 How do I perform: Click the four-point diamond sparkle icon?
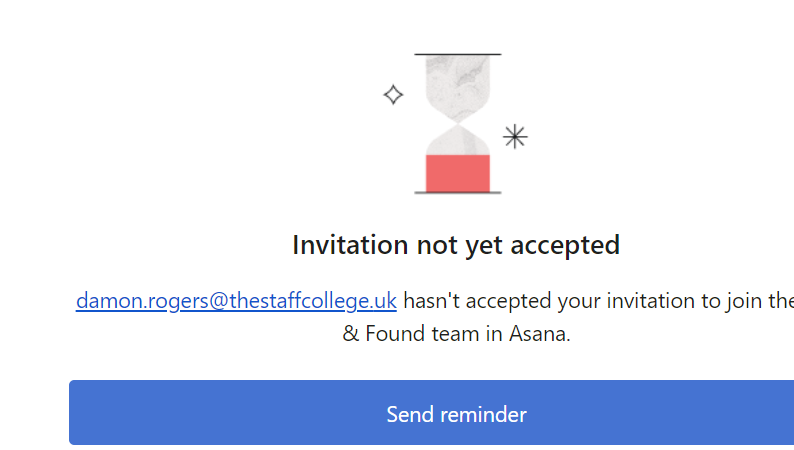pyautogui.click(x=393, y=95)
